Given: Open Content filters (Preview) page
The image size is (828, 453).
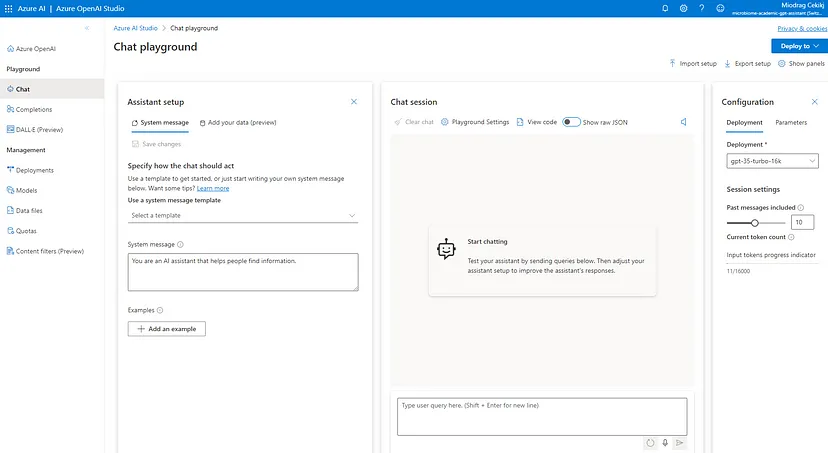Looking at the screenshot, I should point(45,251).
